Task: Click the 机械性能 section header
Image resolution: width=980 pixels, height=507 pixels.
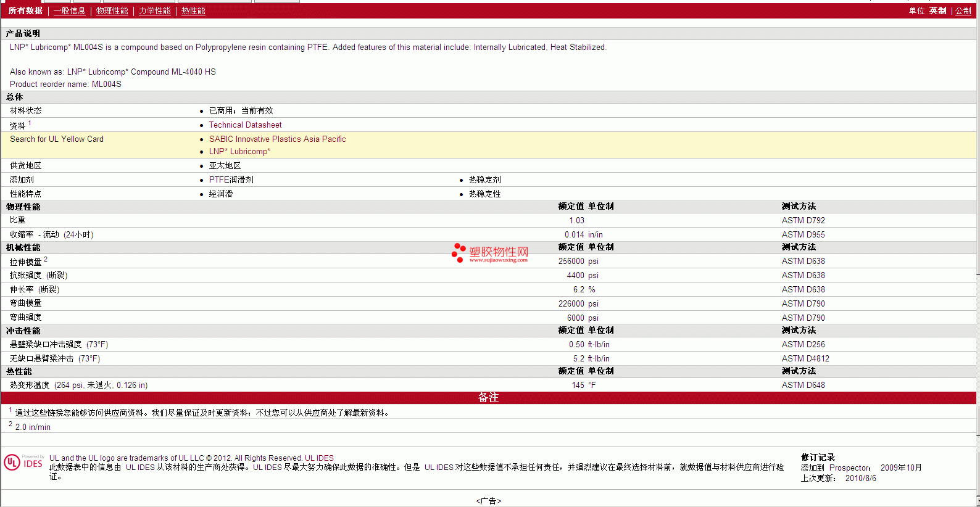Action: (x=23, y=248)
